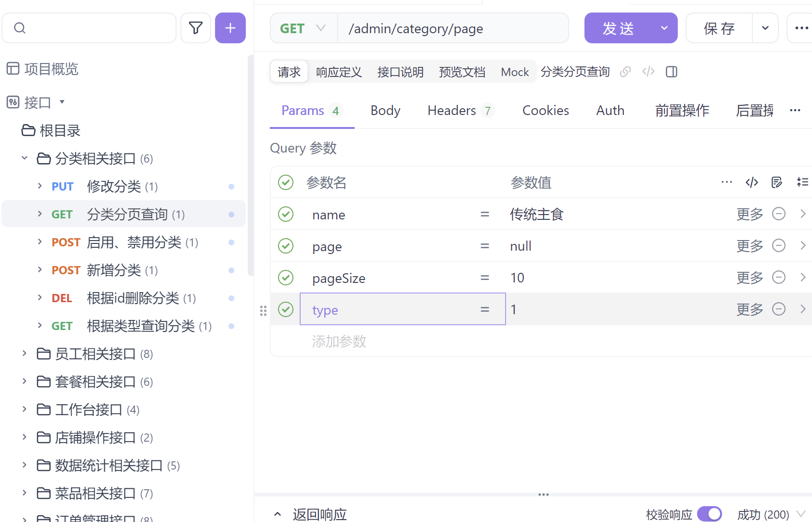Click 更多 in the pageSize row
Viewport: 812px width, 522px height.
(750, 277)
